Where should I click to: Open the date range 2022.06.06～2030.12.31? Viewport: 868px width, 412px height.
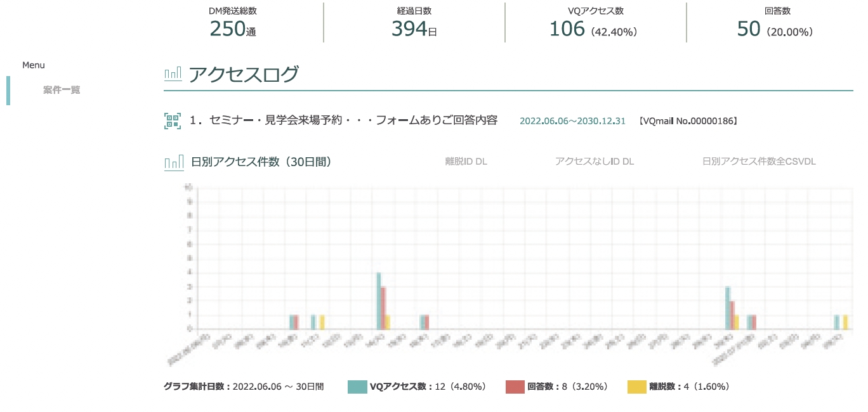point(572,120)
